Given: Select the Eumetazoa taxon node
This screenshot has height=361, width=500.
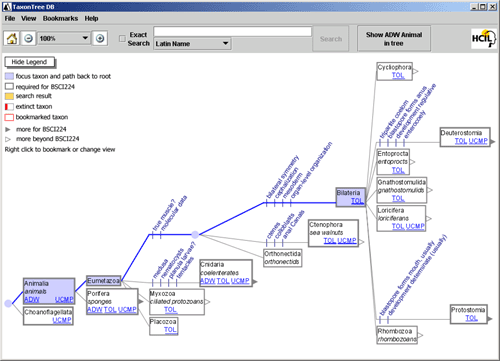Looking at the screenshot, I should (103, 281).
